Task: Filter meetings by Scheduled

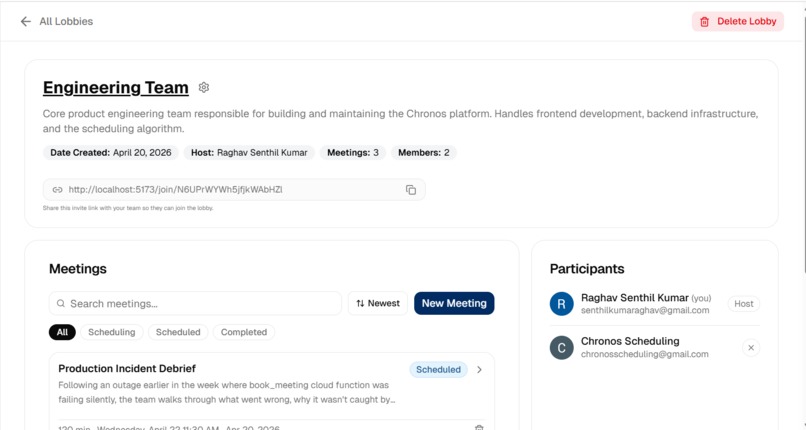Action: point(178,332)
